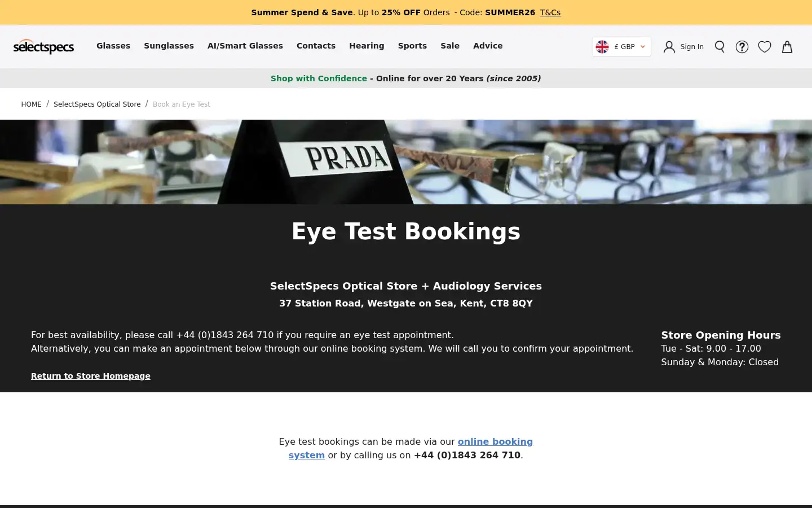
Task: Click the Shop with Confidence text
Action: click(x=319, y=78)
